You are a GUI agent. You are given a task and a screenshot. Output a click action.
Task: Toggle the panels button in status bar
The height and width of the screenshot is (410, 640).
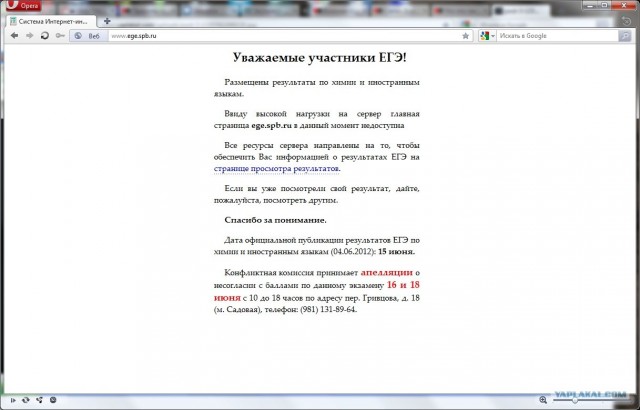[13, 400]
